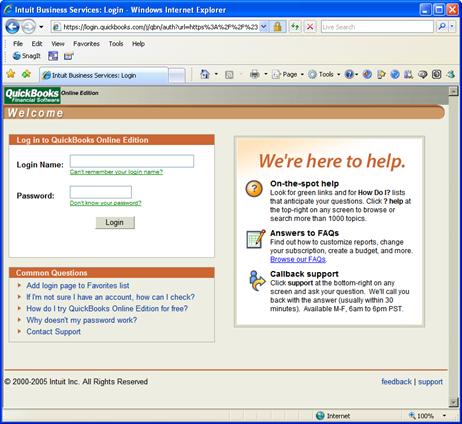
Task: Go back with the blue Back arrow
Action: click(12, 27)
